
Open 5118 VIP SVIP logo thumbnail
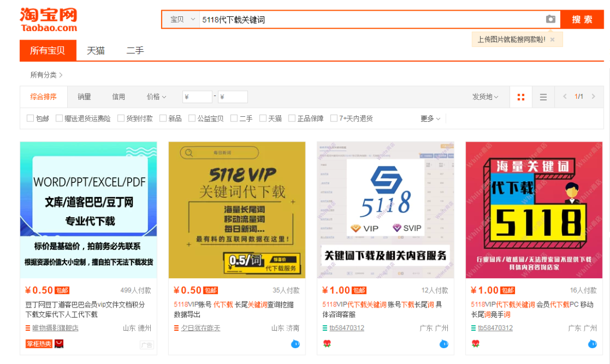coord(386,210)
